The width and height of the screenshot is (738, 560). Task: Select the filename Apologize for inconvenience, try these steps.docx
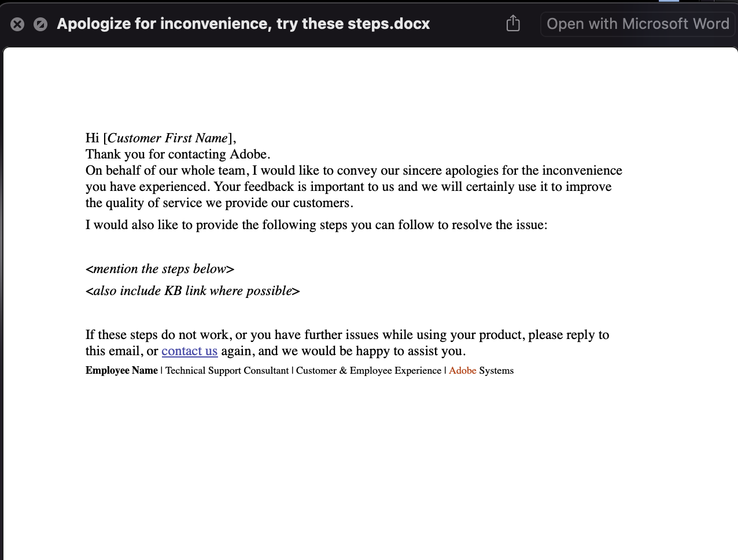click(243, 24)
